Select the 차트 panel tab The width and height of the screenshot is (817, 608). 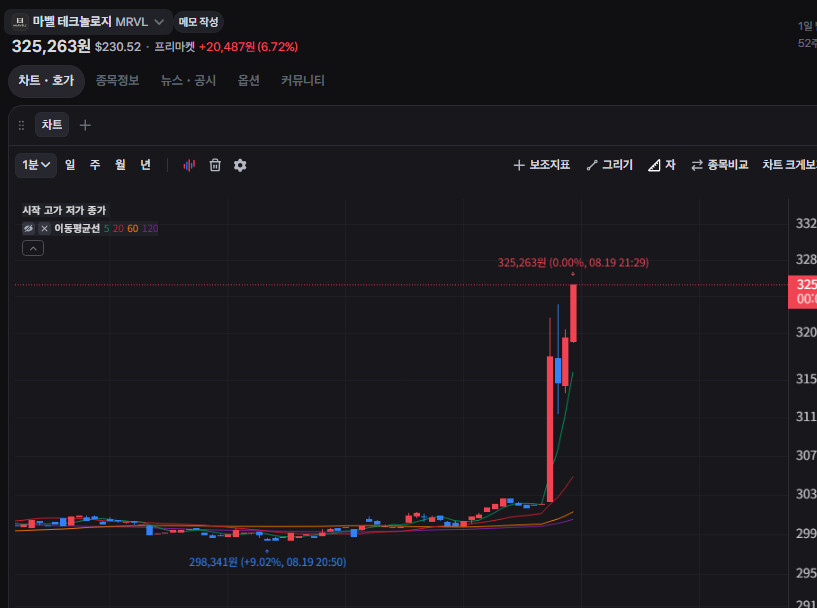click(x=52, y=125)
